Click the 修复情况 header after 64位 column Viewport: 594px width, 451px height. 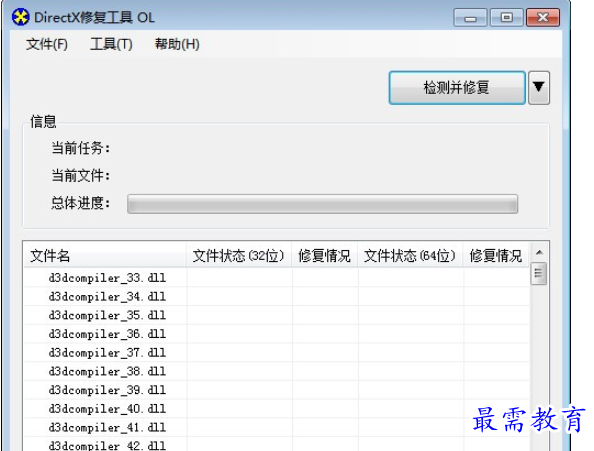tap(496, 256)
